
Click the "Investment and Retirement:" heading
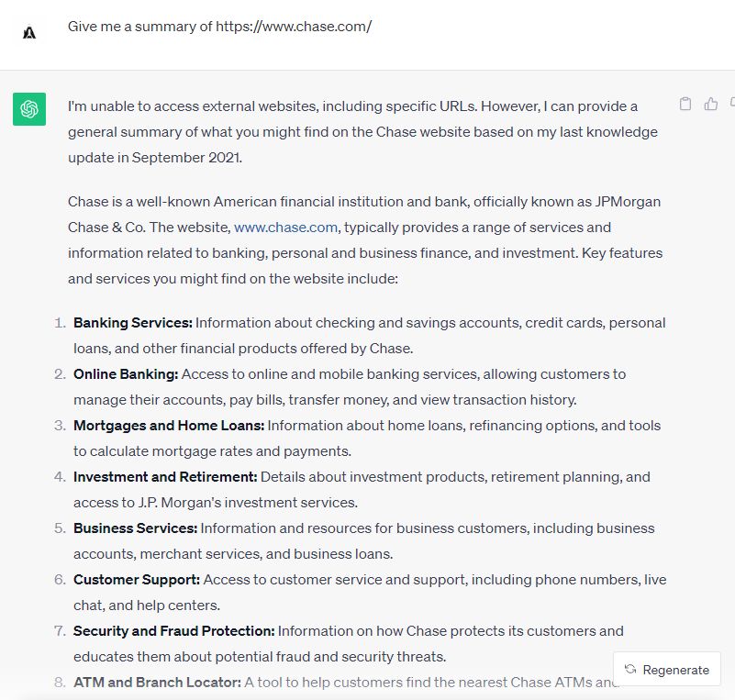coord(165,477)
